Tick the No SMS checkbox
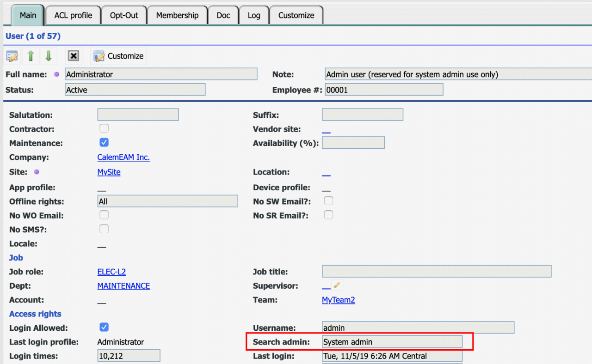 click(104, 229)
